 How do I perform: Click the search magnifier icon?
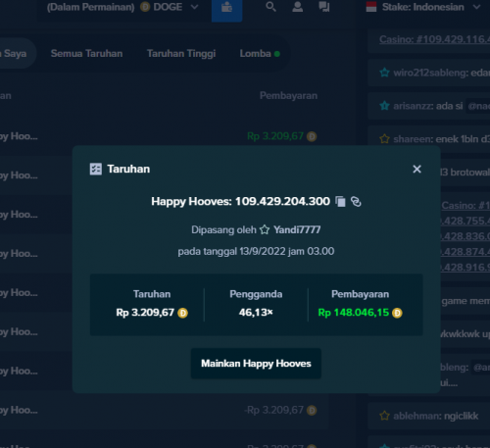(270, 7)
